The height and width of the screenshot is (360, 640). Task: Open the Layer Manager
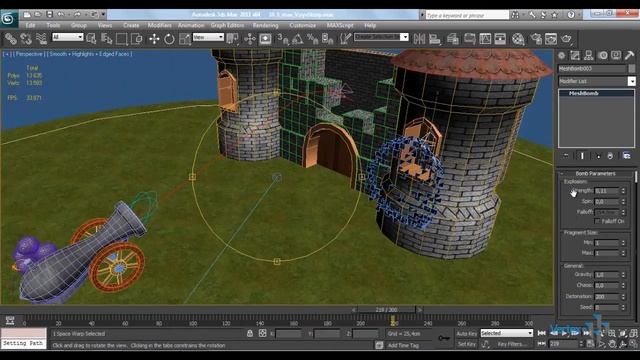pos(453,39)
